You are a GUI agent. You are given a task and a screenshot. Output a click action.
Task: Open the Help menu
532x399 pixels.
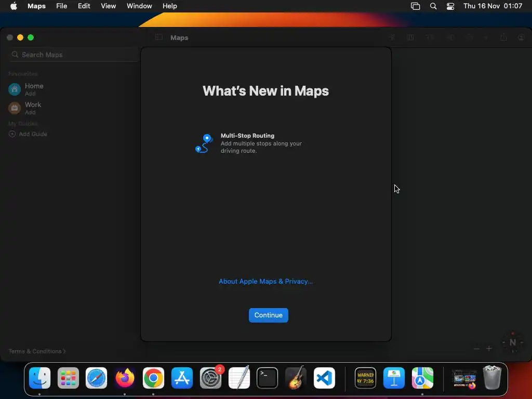tap(170, 6)
